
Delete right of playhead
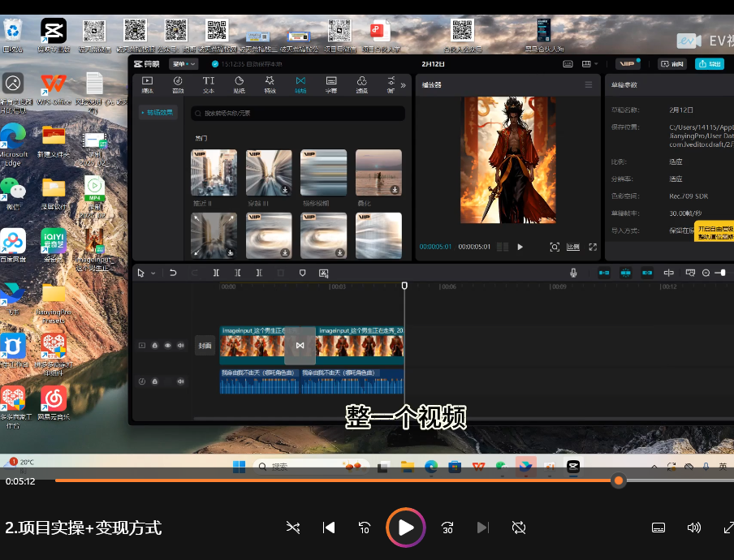(259, 273)
